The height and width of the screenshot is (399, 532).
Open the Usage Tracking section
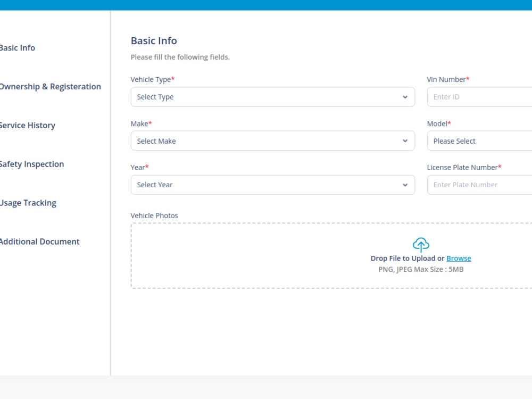(28, 203)
